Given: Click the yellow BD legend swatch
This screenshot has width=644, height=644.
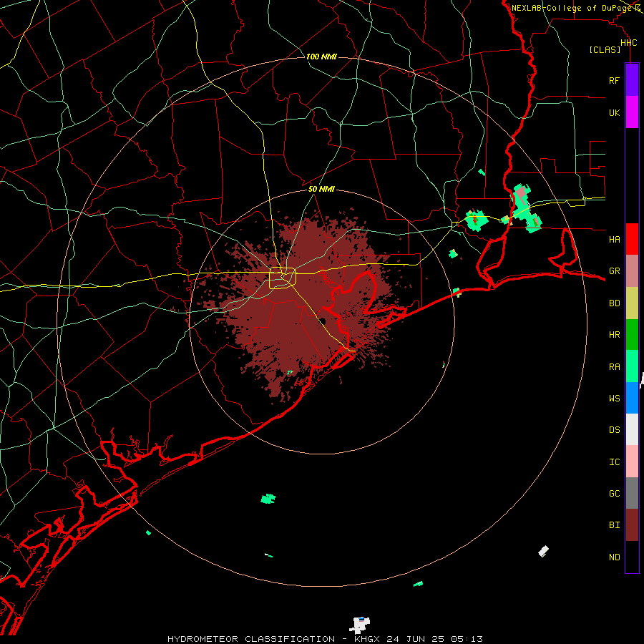Looking at the screenshot, I should 632,303.
